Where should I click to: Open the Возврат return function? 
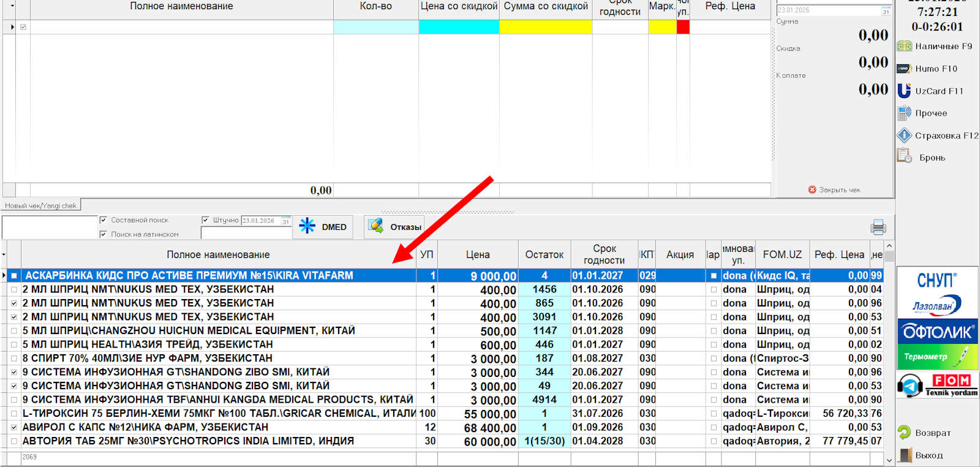904,433
